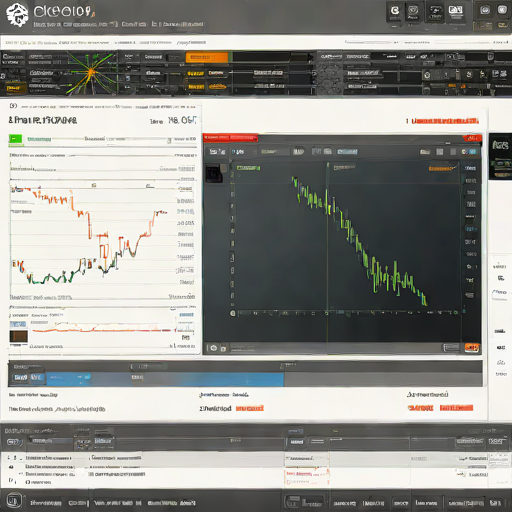Click the black thumbnail in dark chart panel
512x512 pixels.
point(213,173)
